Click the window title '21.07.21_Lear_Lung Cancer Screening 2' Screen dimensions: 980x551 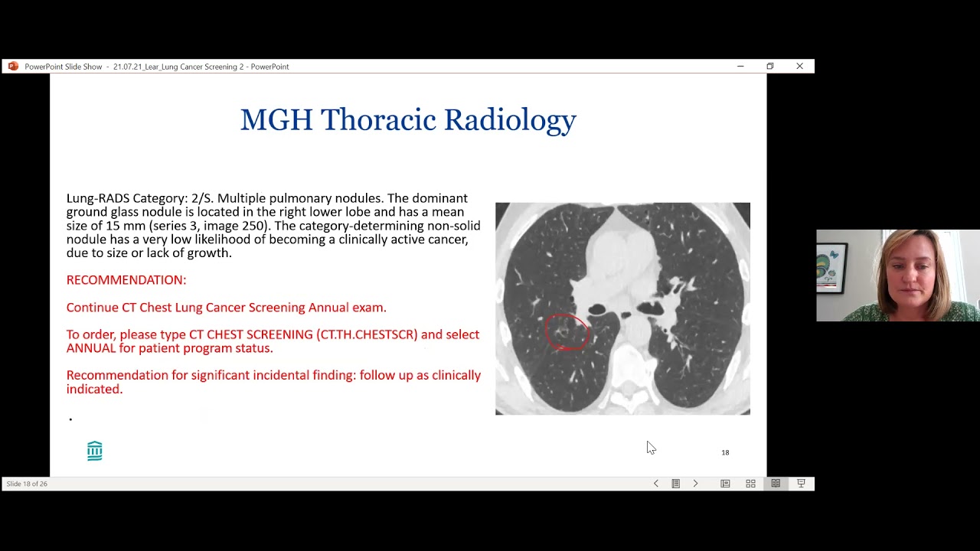pos(178,67)
